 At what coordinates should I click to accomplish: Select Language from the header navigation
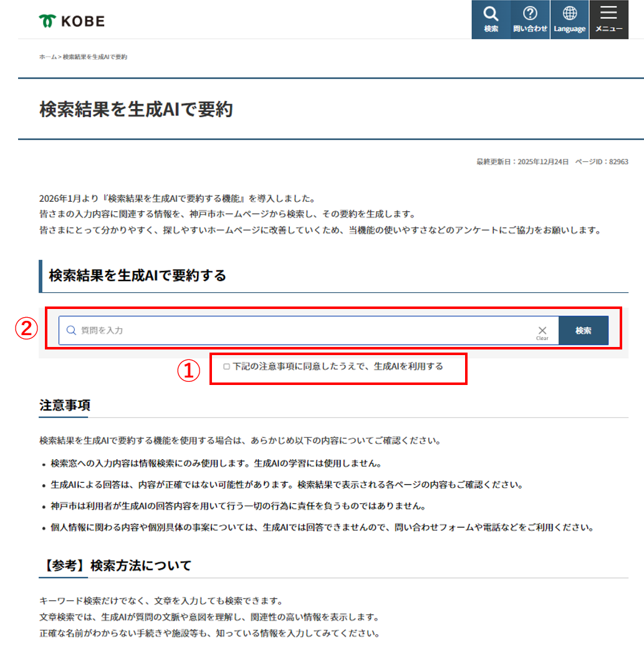569,19
